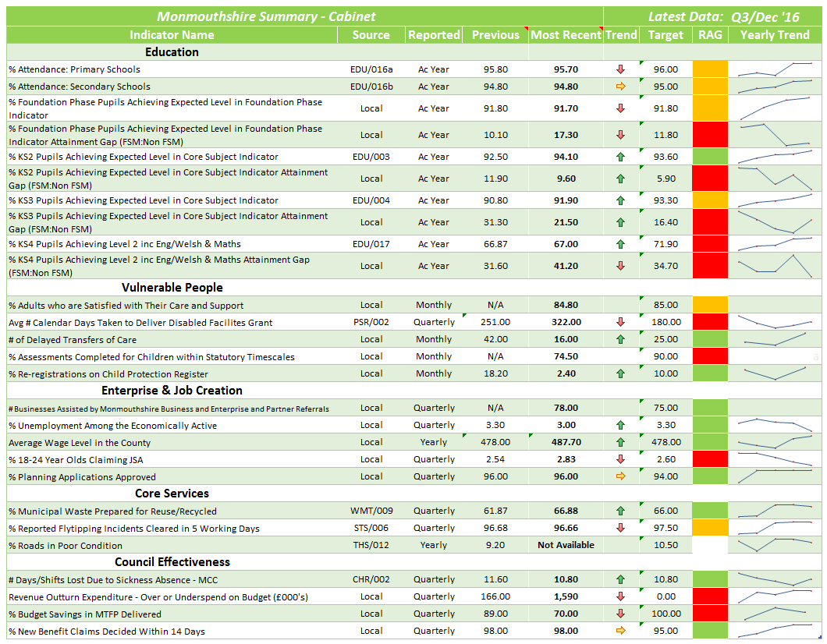The height and width of the screenshot is (644, 827).
Task: Click the CHR/002 source cell
Action: (371, 579)
